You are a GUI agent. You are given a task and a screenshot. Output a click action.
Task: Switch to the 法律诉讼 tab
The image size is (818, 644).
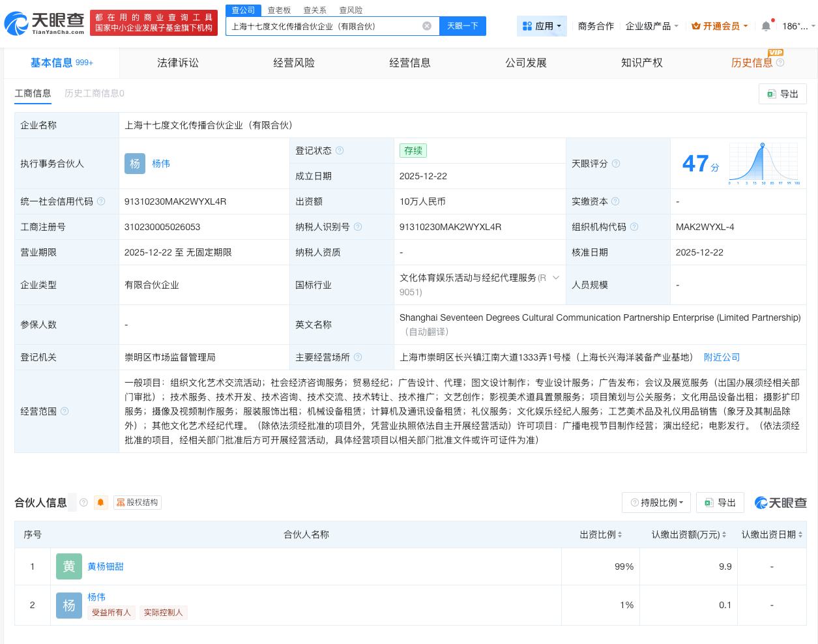[177, 63]
